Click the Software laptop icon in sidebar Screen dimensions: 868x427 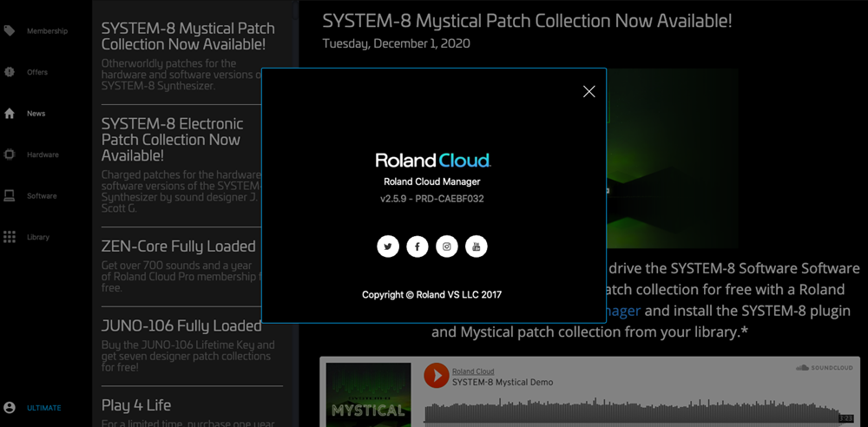[x=10, y=195]
